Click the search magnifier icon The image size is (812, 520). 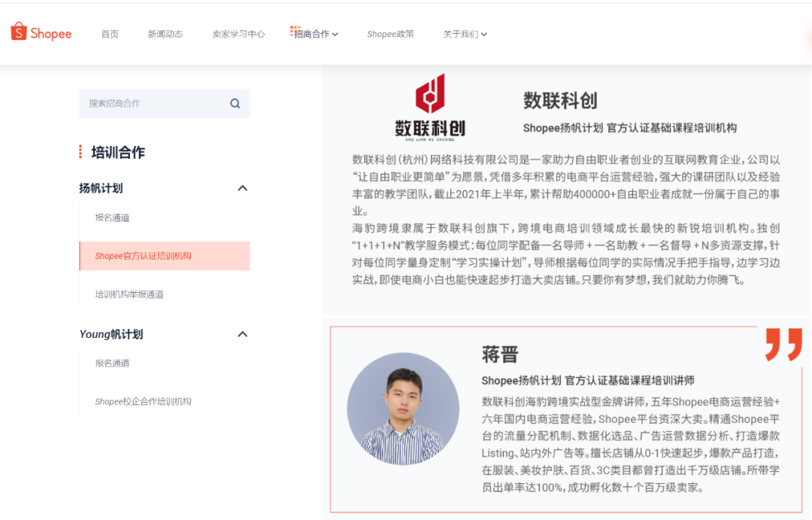pyautogui.click(x=235, y=104)
